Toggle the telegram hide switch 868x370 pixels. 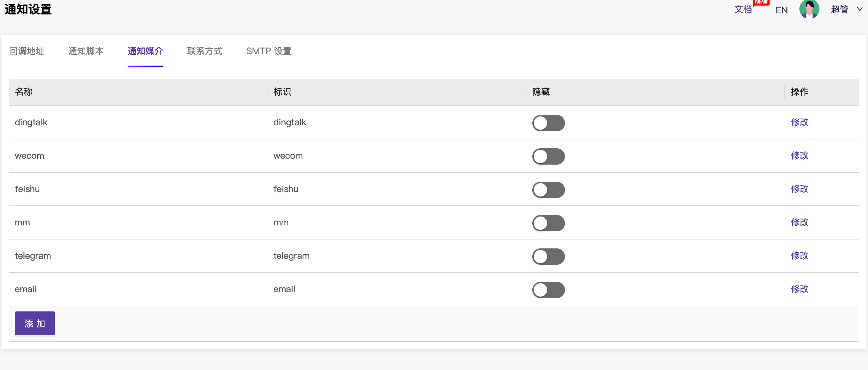pos(549,256)
